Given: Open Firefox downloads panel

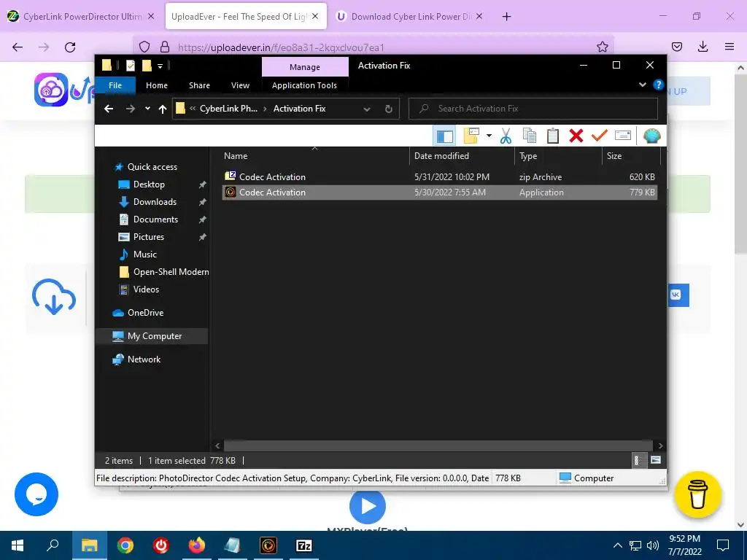Looking at the screenshot, I should point(703,47).
